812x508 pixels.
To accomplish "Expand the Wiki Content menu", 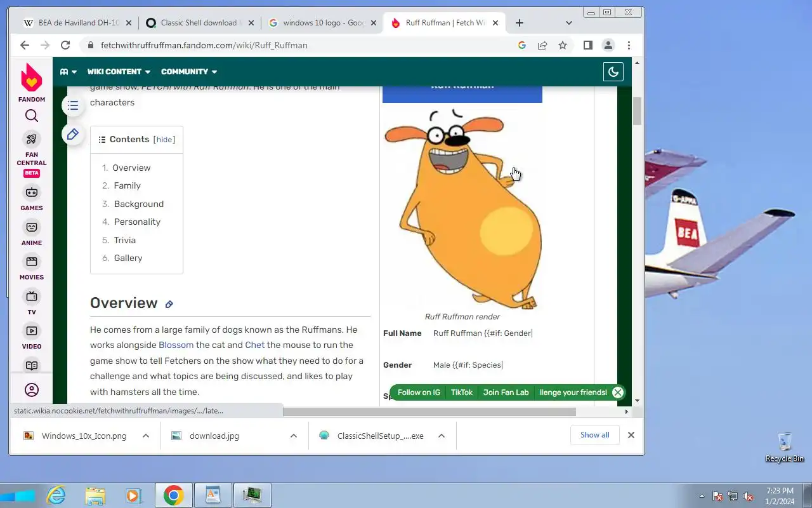I will click(x=119, y=72).
